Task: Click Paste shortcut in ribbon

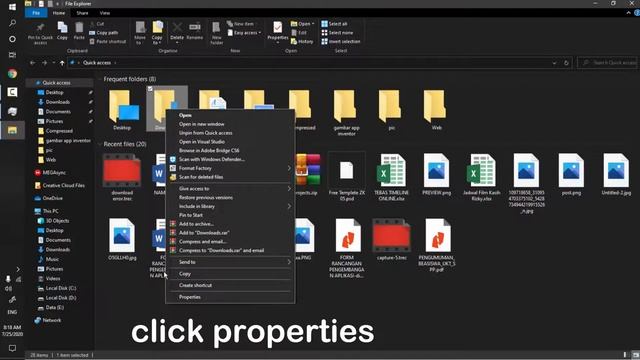Action: click(x=108, y=42)
